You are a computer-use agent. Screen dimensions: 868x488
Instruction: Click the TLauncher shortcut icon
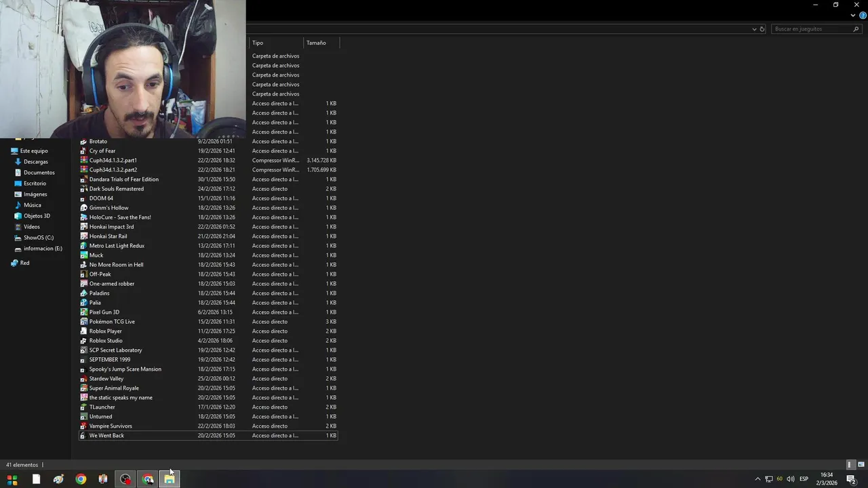(x=83, y=407)
